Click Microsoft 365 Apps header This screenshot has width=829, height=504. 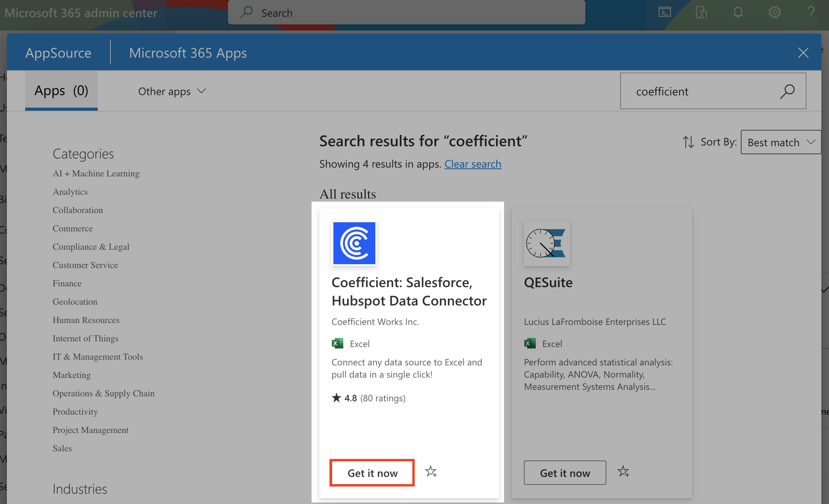(x=188, y=53)
